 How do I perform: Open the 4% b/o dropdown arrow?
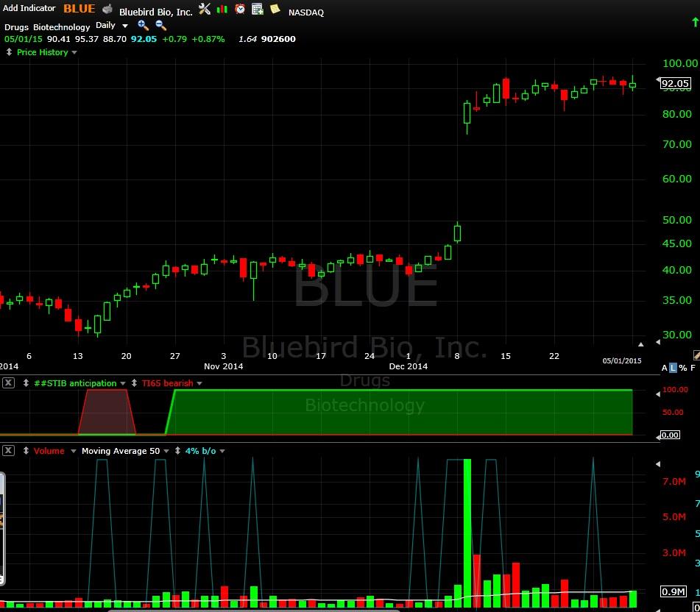tap(222, 452)
